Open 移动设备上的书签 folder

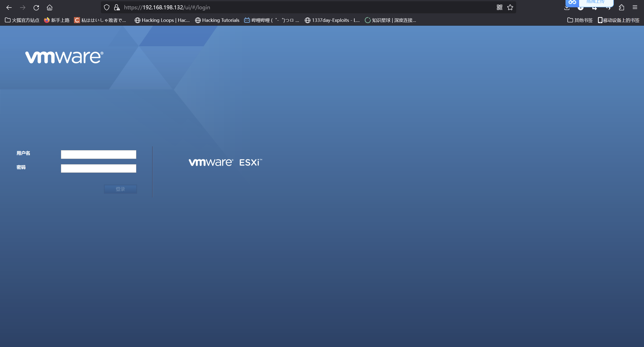pyautogui.click(x=619, y=20)
